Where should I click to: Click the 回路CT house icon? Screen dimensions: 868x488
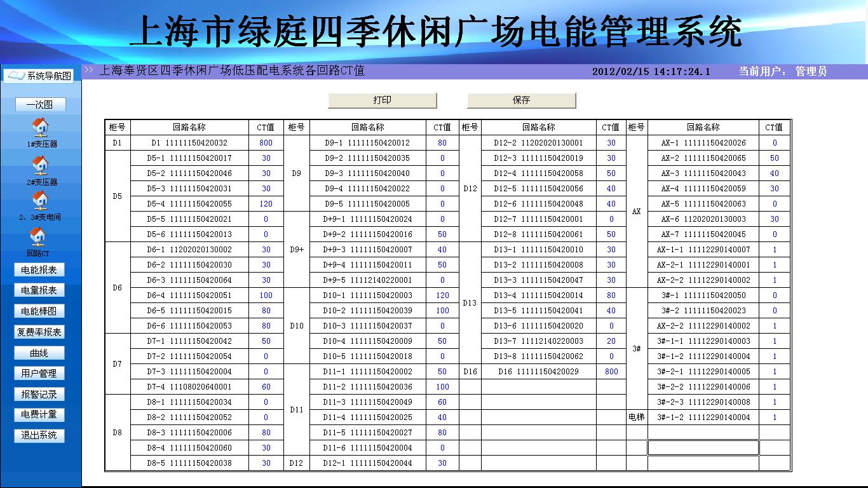click(38, 237)
